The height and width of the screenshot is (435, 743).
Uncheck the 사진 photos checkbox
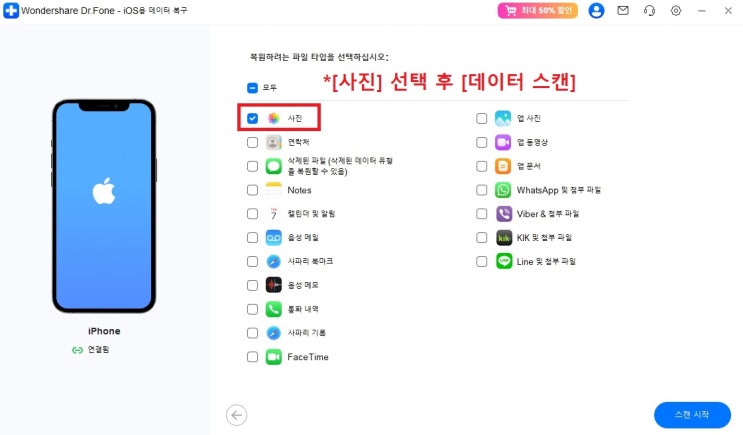(253, 118)
